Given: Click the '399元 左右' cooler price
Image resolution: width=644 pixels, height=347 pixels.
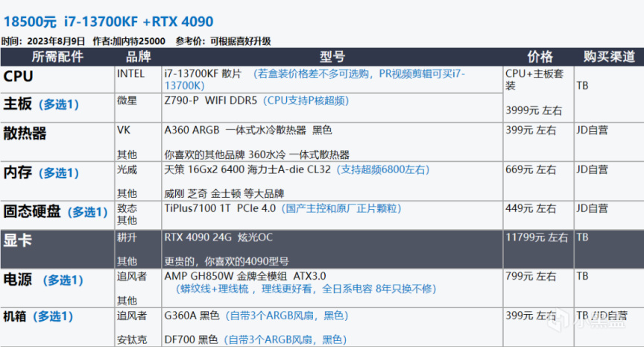Looking at the screenshot, I should pyautogui.click(x=531, y=131).
